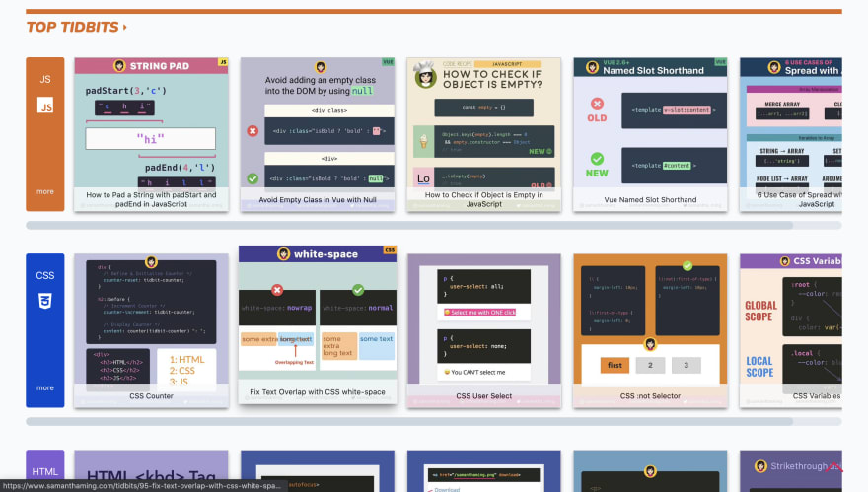868x492 pixels.
Task: Open Avoid Empty Class in Vue card
Action: tap(318, 134)
